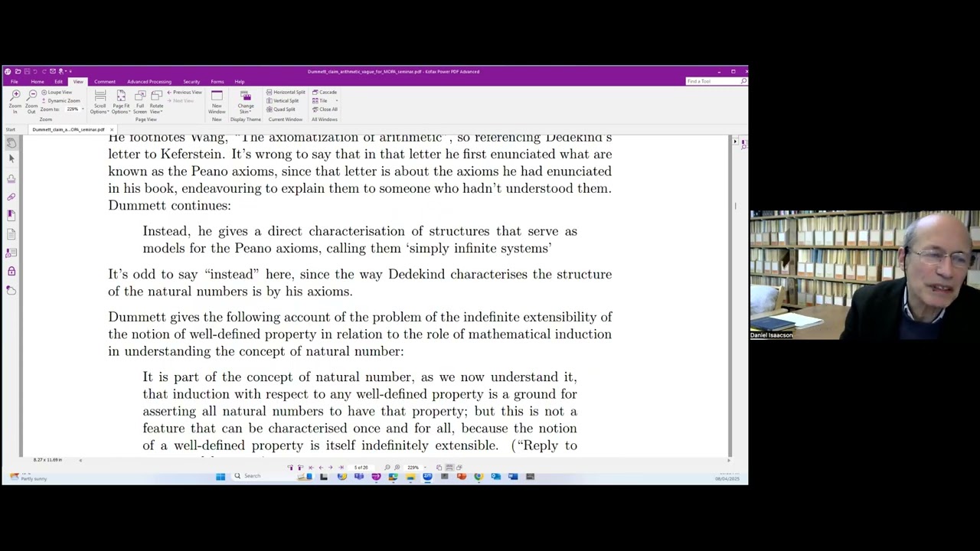The height and width of the screenshot is (551, 980).
Task: Select the arrow select tool in sidebar
Action: point(11,159)
